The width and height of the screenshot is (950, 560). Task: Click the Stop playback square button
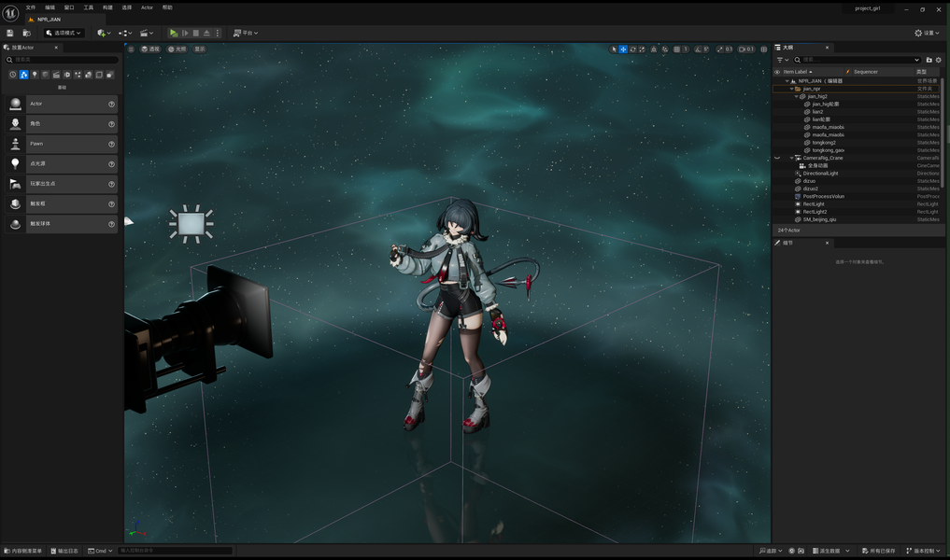click(x=195, y=34)
